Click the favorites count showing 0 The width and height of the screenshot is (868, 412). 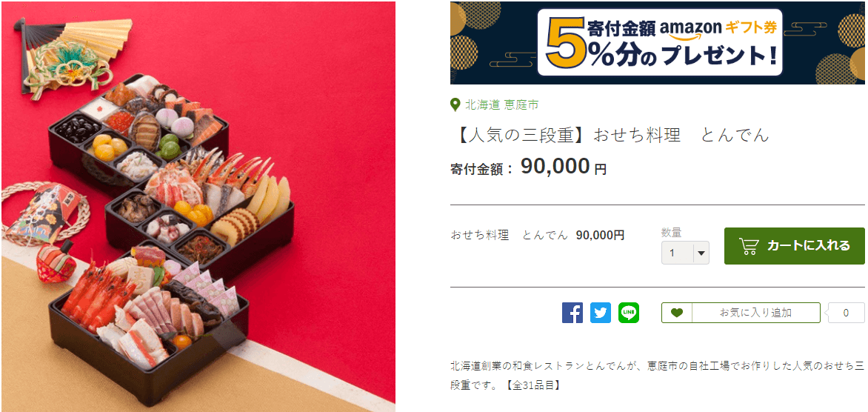click(845, 313)
